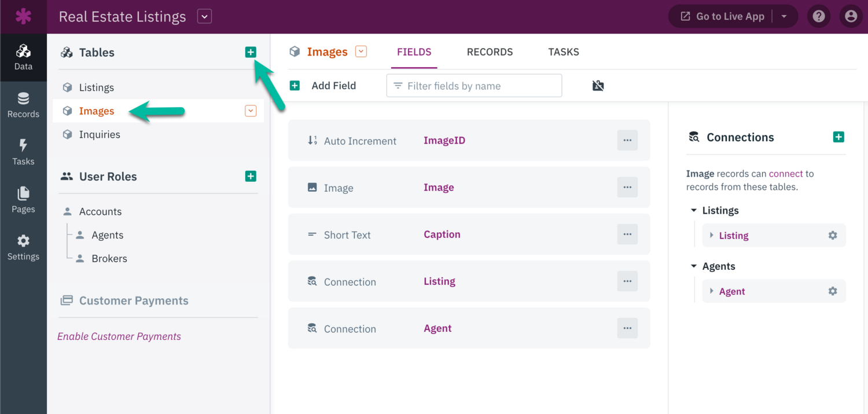The image size is (868, 414).
Task: Click the hide-fields icon beside filter box
Action: [x=598, y=86]
